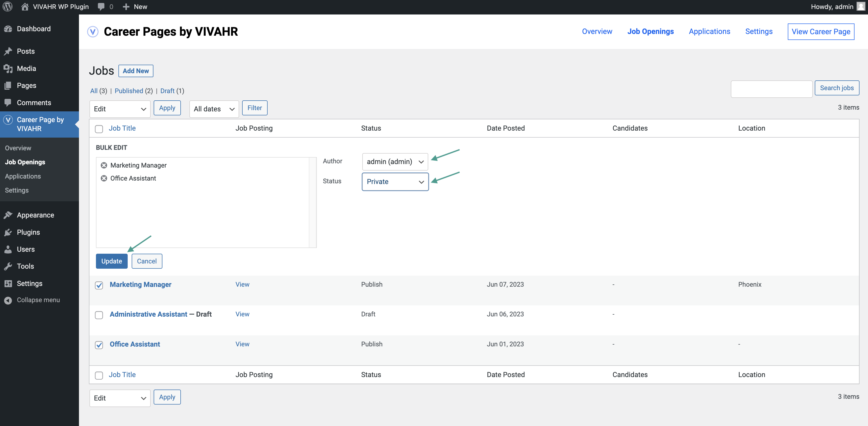Click the VIVAHR logo beside page title

pos(93,32)
